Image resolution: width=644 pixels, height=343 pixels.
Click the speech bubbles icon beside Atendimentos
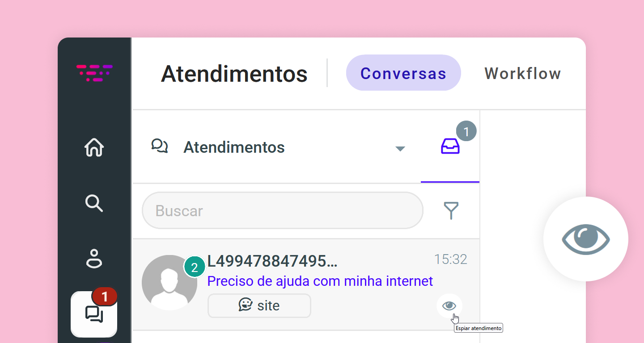click(160, 146)
